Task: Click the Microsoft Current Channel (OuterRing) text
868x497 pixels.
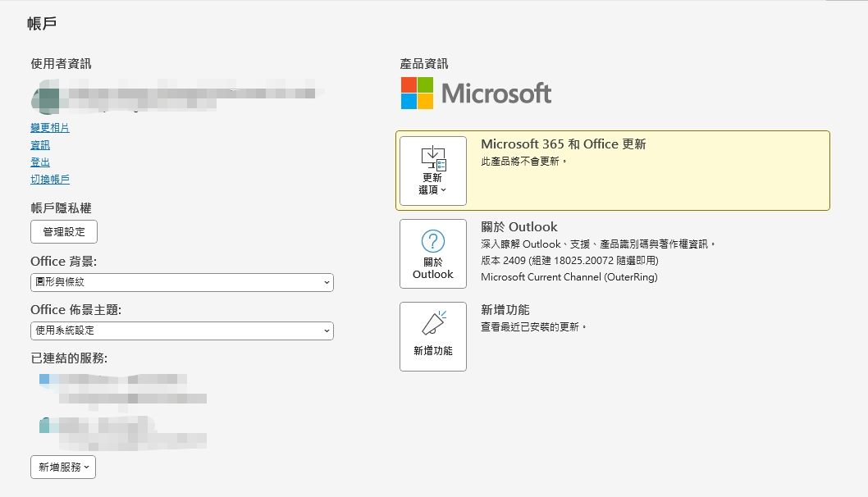Action: [569, 277]
